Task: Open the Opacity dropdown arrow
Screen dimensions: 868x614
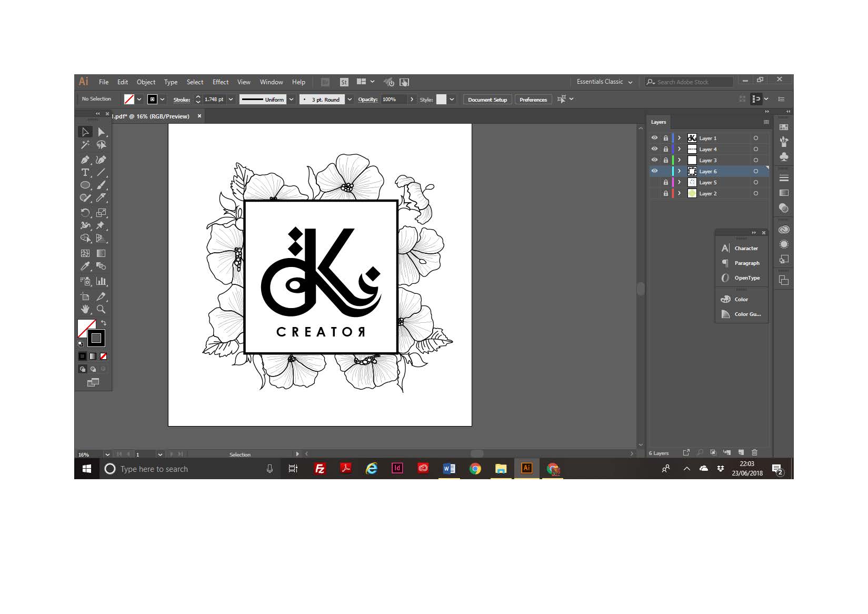Action: 412,99
